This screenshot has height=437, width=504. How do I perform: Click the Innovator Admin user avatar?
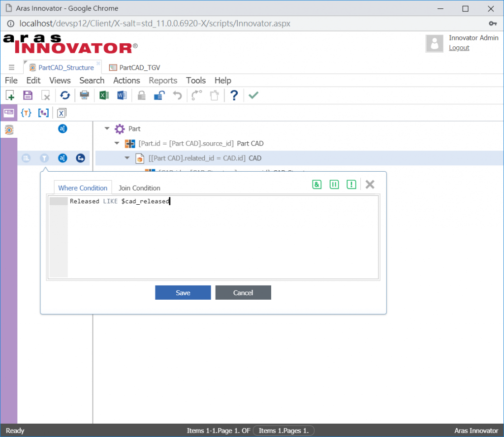[x=434, y=43]
